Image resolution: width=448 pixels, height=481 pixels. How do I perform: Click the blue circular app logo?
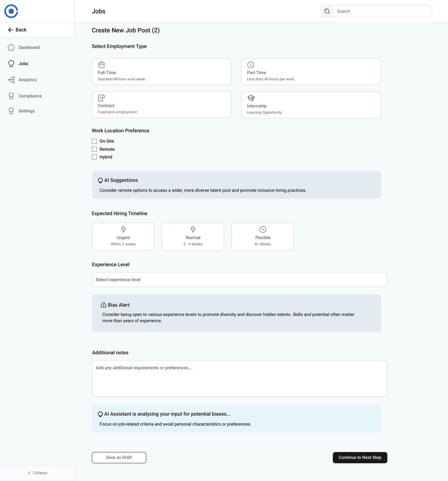pos(11,11)
